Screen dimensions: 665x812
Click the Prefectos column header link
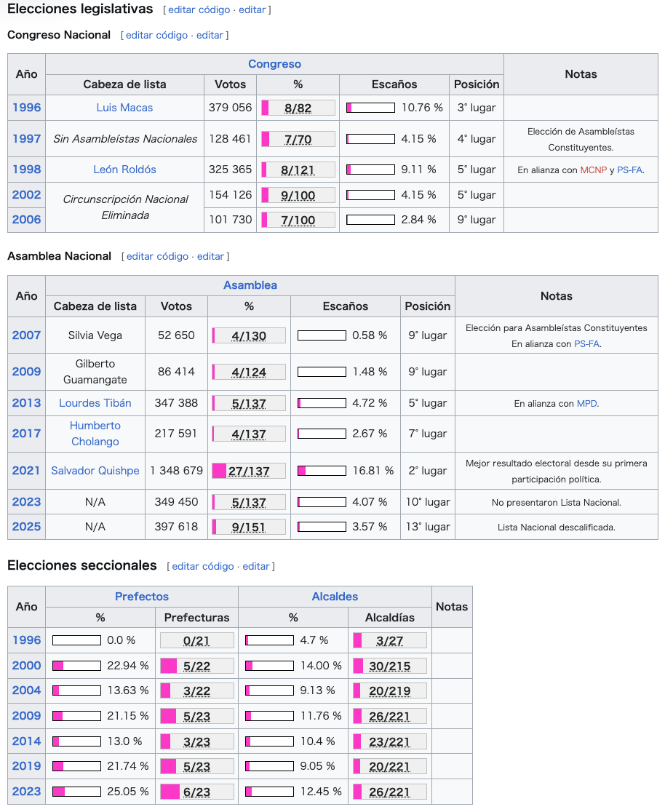[x=142, y=597]
